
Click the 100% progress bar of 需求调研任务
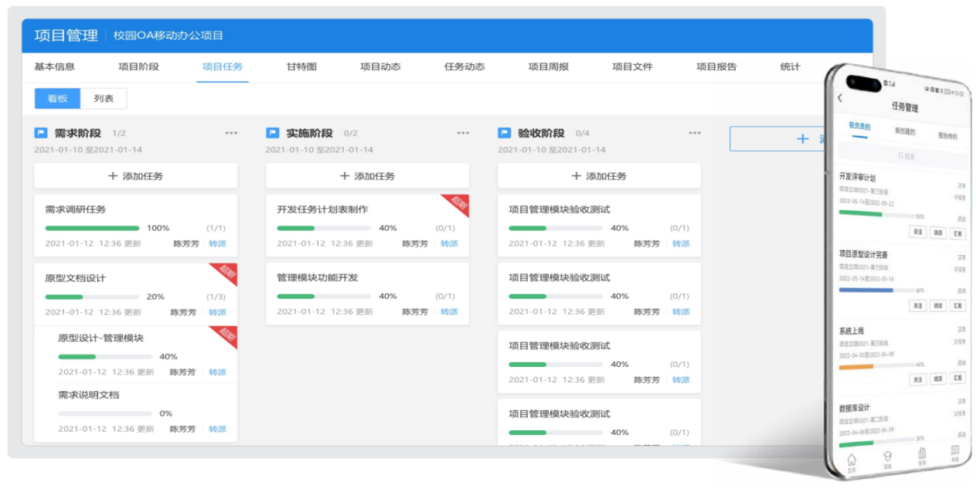[92, 228]
